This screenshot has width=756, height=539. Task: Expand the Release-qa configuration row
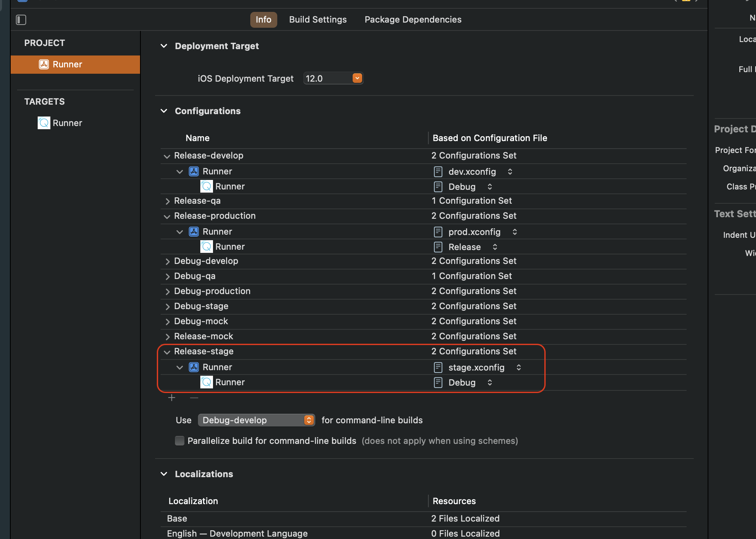point(168,201)
